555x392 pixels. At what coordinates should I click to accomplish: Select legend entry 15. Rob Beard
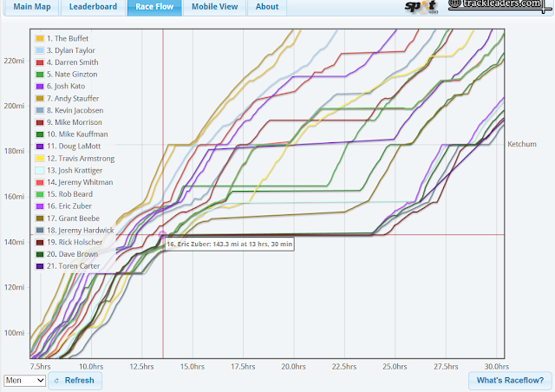[x=69, y=194]
